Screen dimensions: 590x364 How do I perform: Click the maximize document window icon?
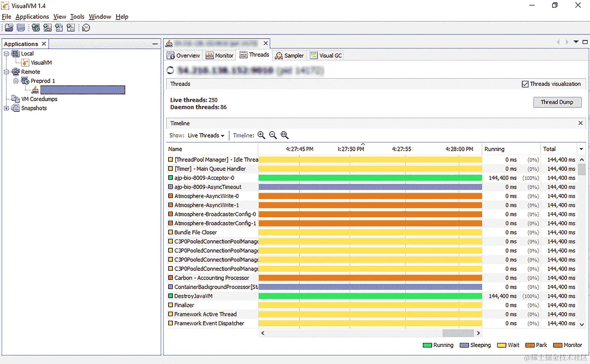pyautogui.click(x=585, y=42)
